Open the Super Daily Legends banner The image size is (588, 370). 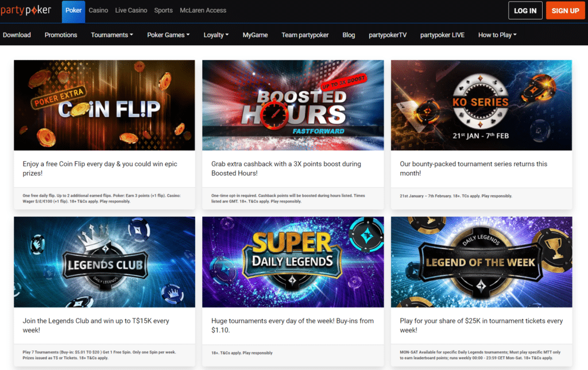(293, 262)
